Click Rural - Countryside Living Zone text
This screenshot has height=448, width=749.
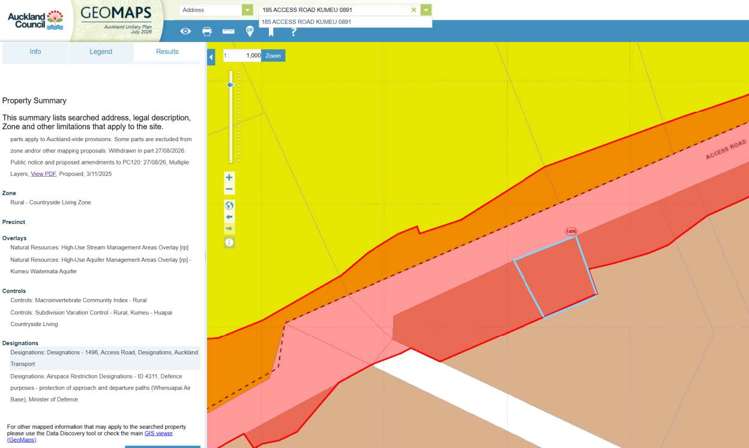click(x=51, y=203)
